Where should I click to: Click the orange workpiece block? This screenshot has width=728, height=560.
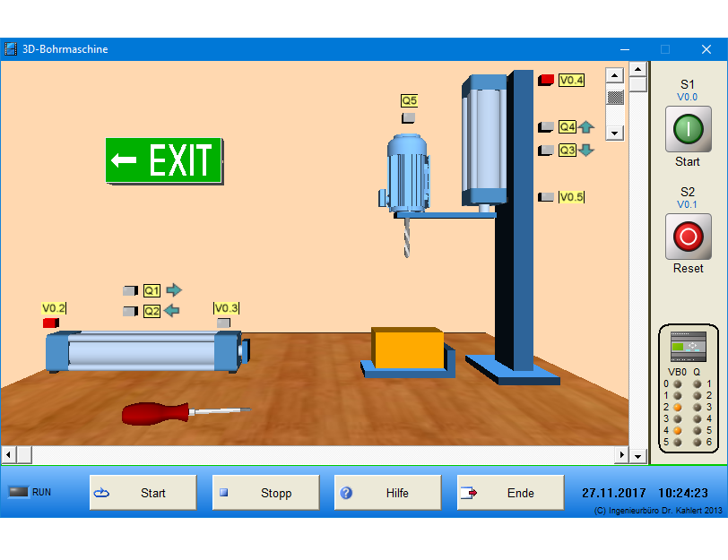click(x=407, y=348)
